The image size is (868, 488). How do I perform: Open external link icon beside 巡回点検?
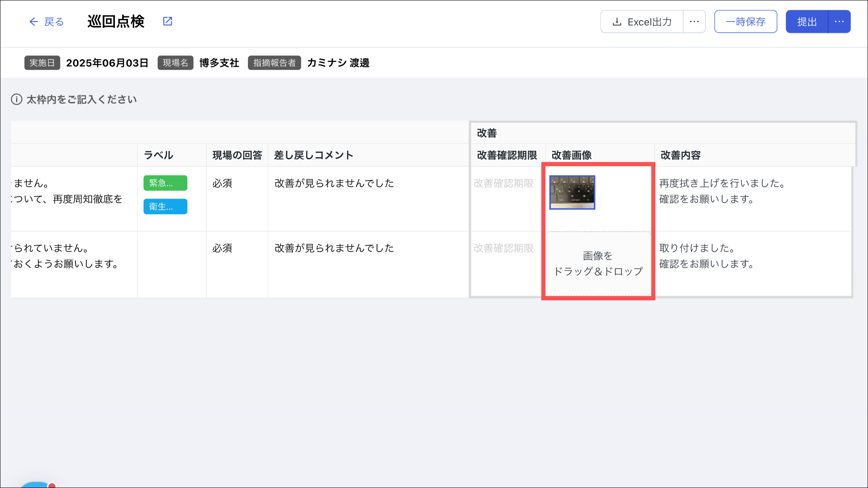point(168,21)
